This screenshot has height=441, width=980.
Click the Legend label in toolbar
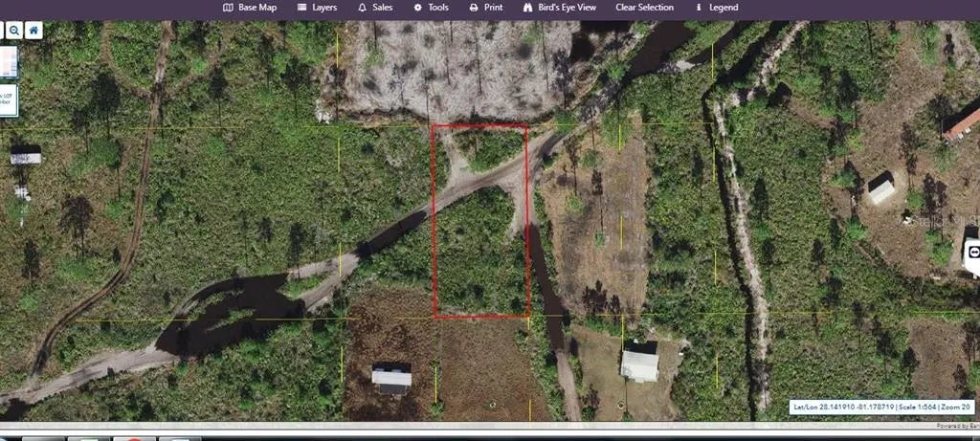pos(723,8)
